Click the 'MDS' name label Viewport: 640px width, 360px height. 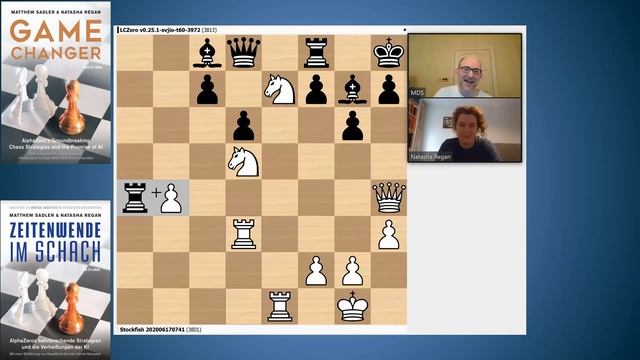[x=417, y=93]
